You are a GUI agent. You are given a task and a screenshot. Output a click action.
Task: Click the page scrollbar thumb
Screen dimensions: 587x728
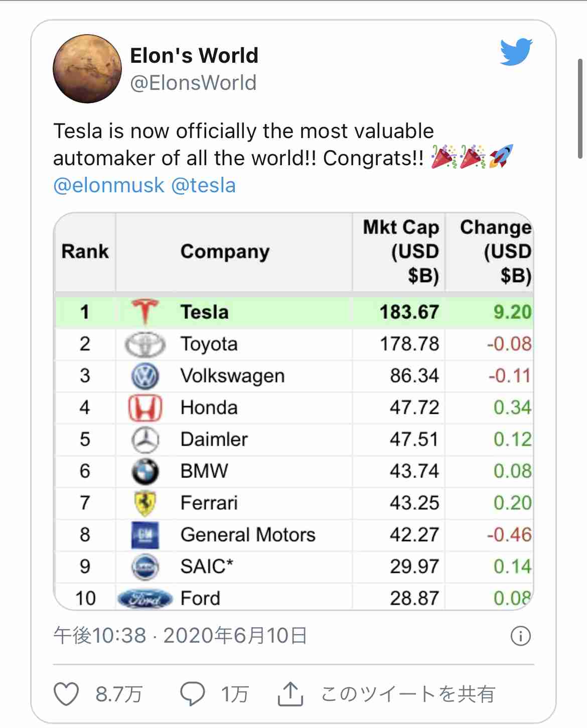click(x=580, y=108)
